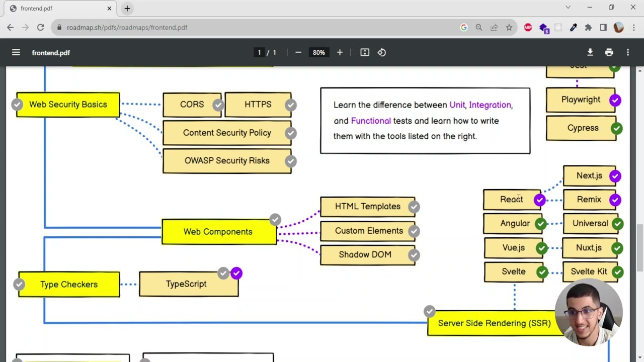This screenshot has height=362, width=644.
Task: Toggle the gray checkmark on HTML Templates
Action: 414,207
